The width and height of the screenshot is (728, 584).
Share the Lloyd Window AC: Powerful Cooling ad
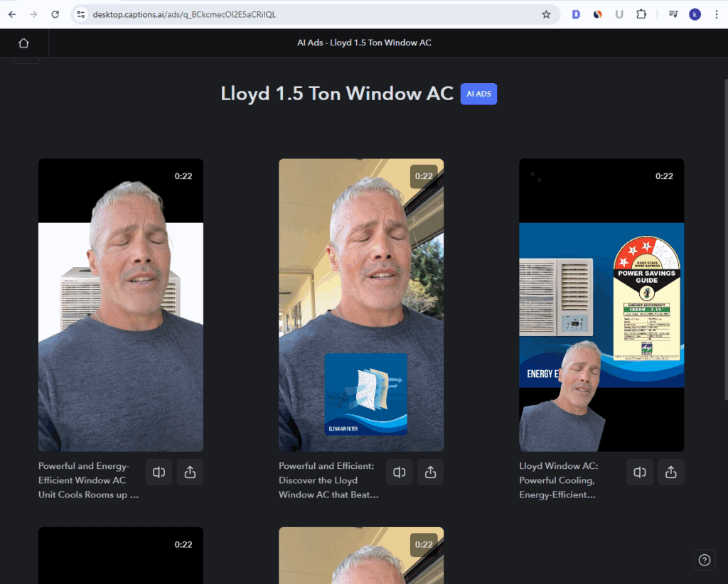click(671, 472)
